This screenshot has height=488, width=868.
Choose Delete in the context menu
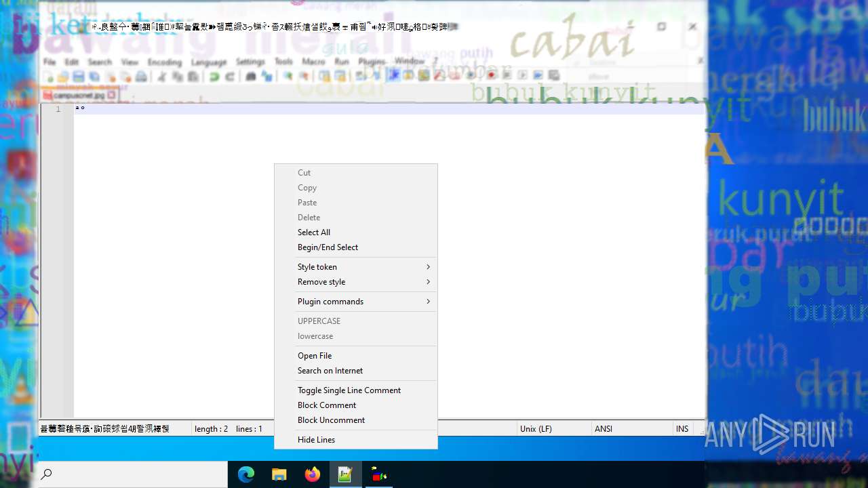(x=356, y=218)
